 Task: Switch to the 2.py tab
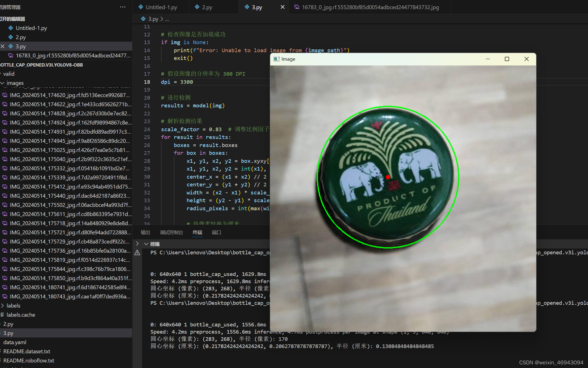(x=207, y=7)
